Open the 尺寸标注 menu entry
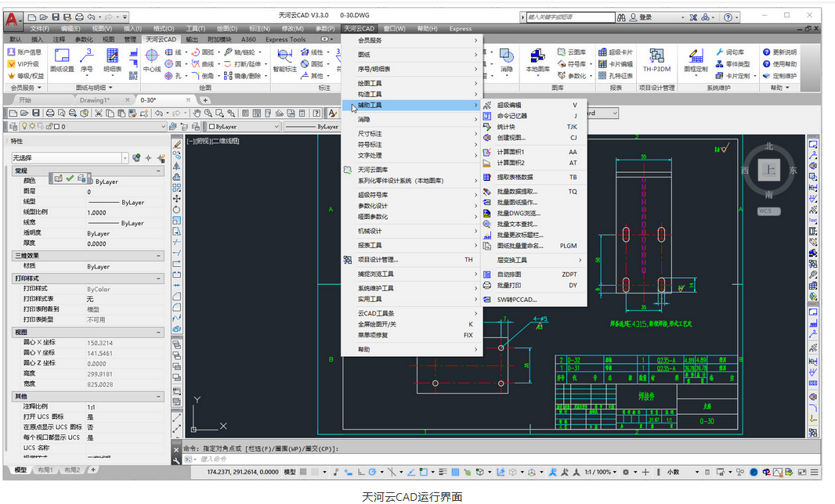This screenshot has width=835, height=504. [412, 134]
